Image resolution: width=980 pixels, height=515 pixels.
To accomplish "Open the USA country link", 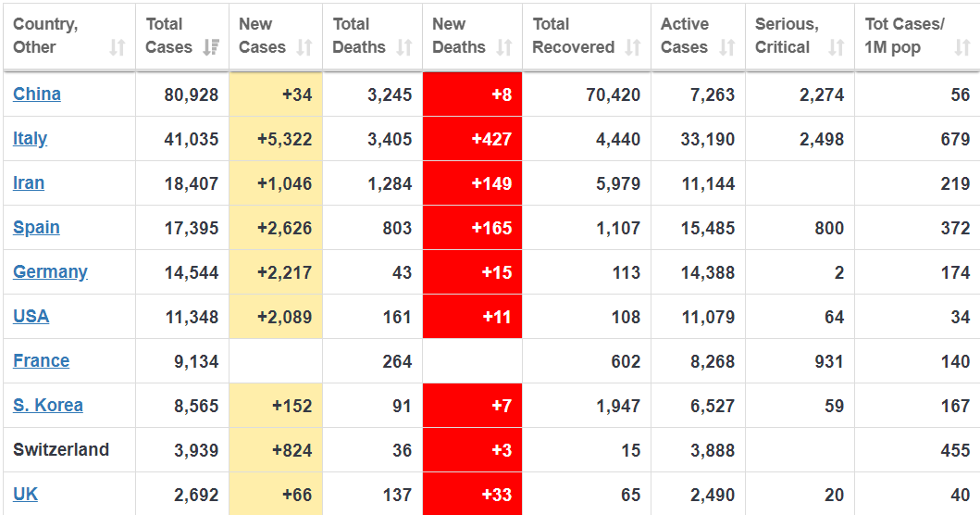I will [31, 316].
